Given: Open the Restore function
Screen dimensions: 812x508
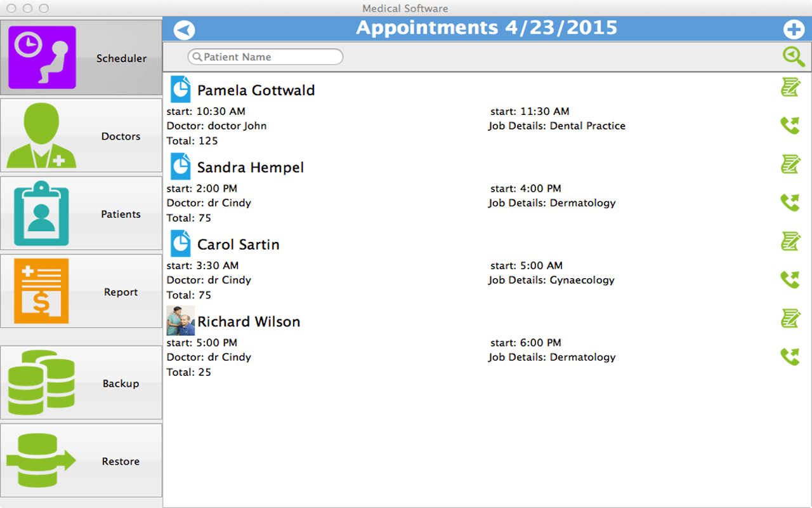Looking at the screenshot, I should pyautogui.click(x=81, y=461).
